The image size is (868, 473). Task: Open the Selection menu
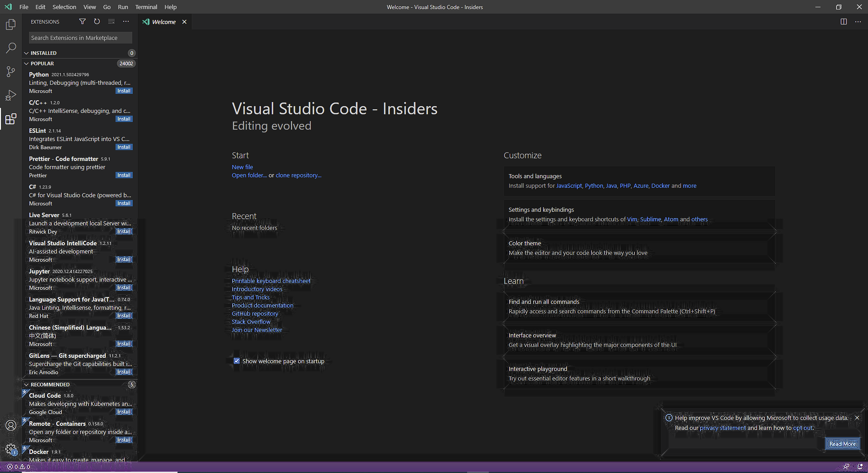pyautogui.click(x=64, y=7)
